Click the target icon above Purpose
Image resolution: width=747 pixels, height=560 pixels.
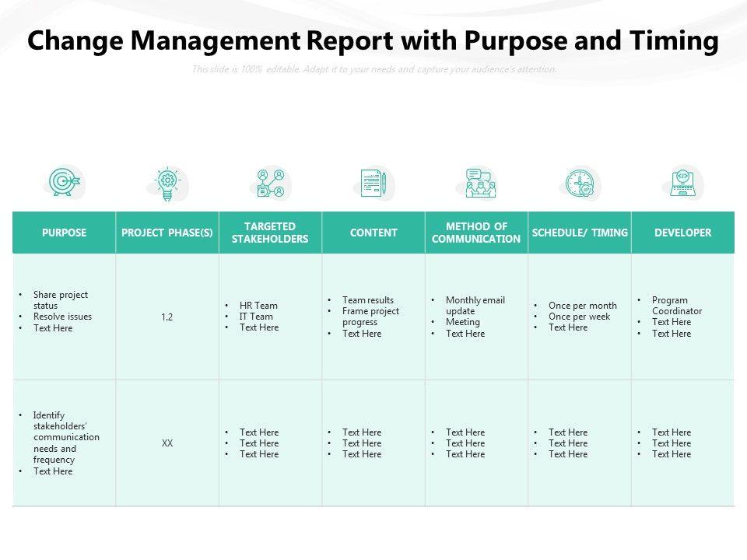coord(65,181)
